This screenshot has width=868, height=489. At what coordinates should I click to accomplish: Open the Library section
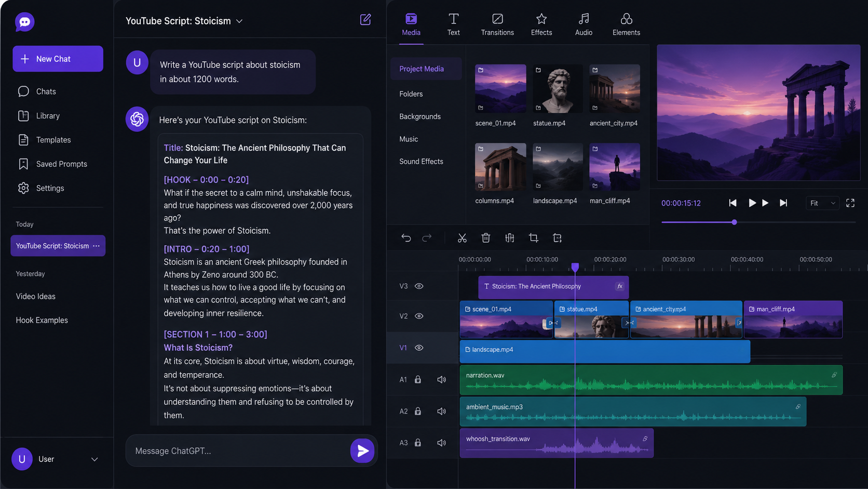tap(38, 116)
